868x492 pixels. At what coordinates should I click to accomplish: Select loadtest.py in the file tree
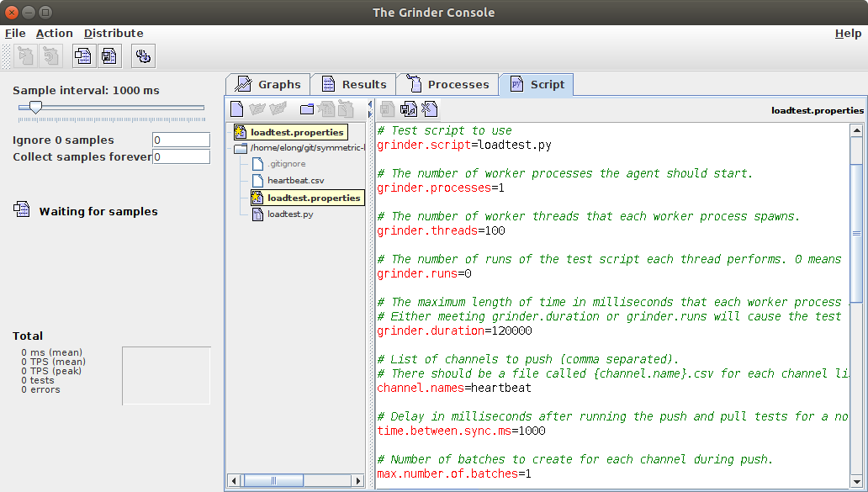click(x=283, y=214)
